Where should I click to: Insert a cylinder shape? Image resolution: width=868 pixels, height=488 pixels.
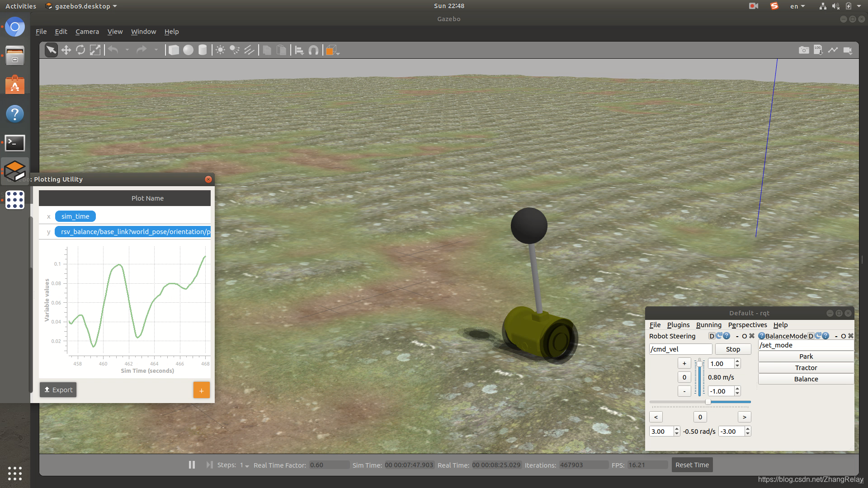point(203,50)
